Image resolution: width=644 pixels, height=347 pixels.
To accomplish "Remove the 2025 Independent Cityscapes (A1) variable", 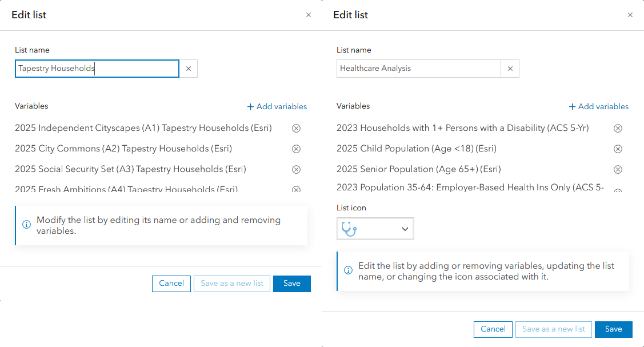I will tap(296, 128).
